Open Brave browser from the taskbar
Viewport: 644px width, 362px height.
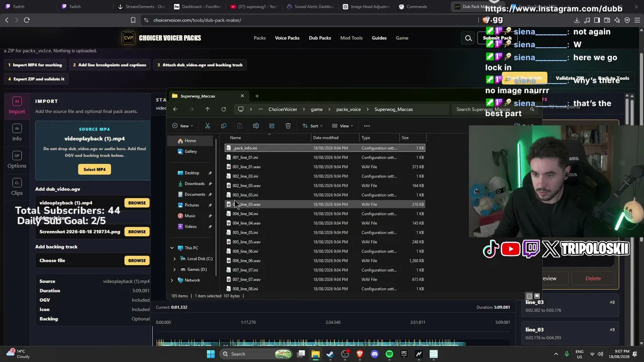pos(360,354)
